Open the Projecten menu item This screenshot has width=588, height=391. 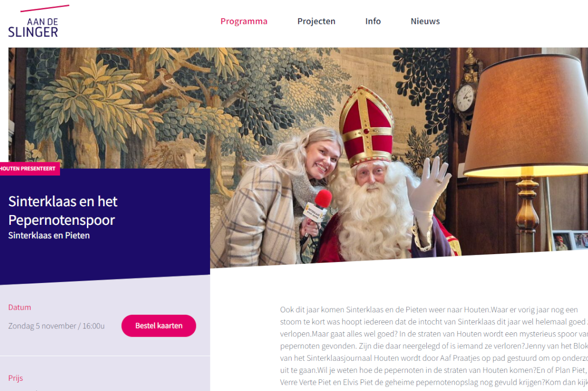click(x=316, y=22)
